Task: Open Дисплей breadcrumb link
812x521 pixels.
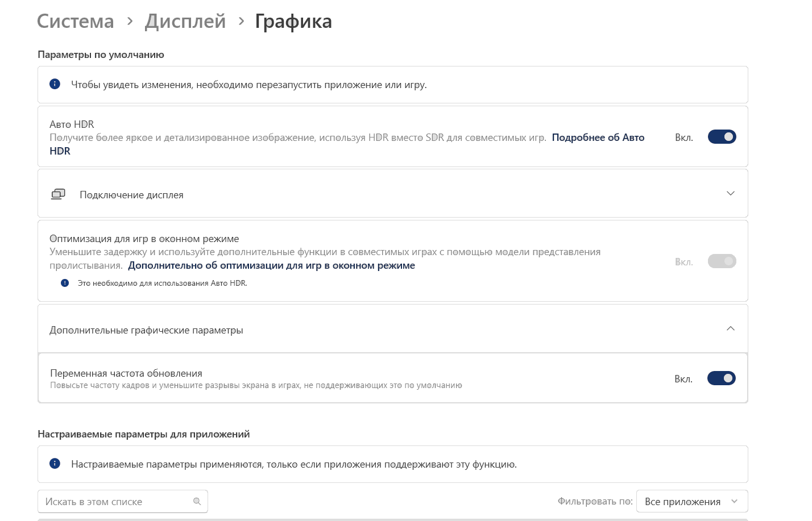Action: click(x=185, y=21)
